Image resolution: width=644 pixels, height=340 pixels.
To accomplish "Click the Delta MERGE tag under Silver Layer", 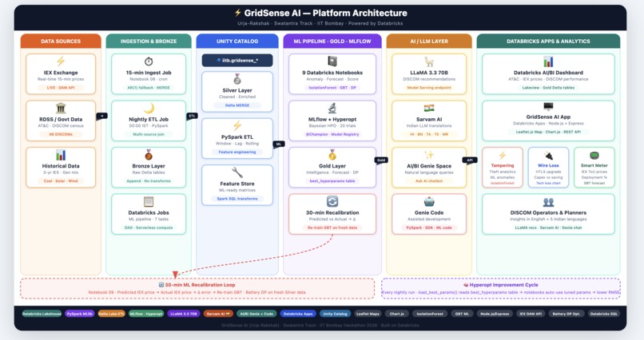I will tap(237, 105).
